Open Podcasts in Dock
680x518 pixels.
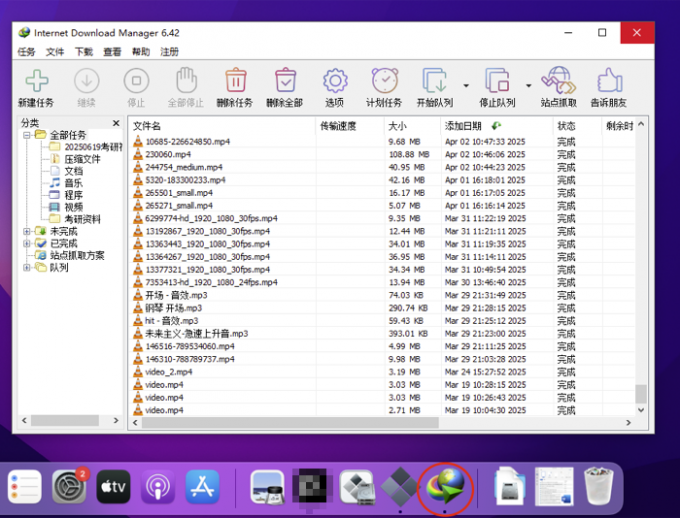tap(158, 487)
